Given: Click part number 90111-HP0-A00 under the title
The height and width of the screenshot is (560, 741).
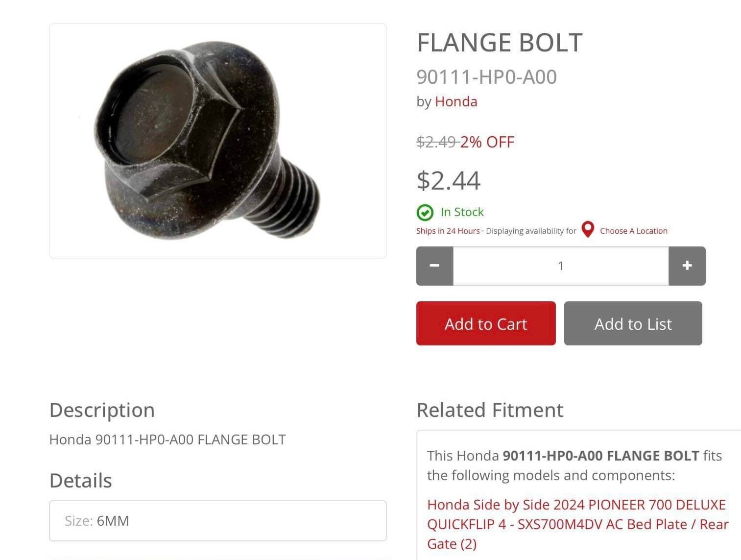Looking at the screenshot, I should point(486,77).
